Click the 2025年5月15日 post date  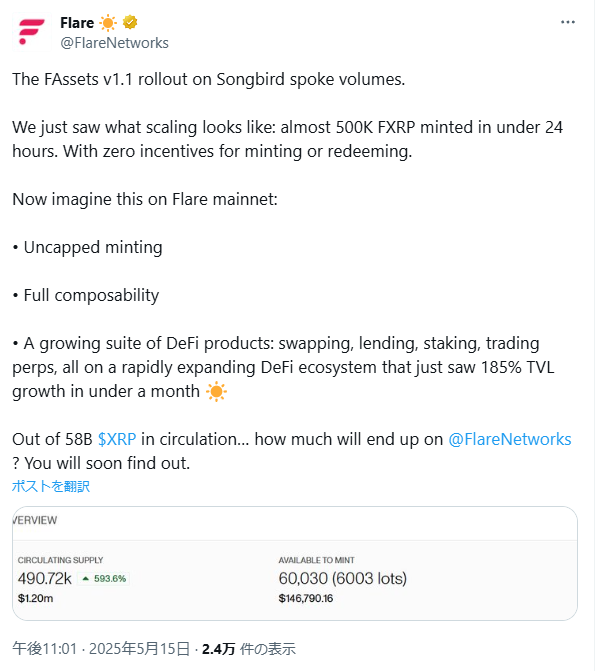tap(139, 649)
